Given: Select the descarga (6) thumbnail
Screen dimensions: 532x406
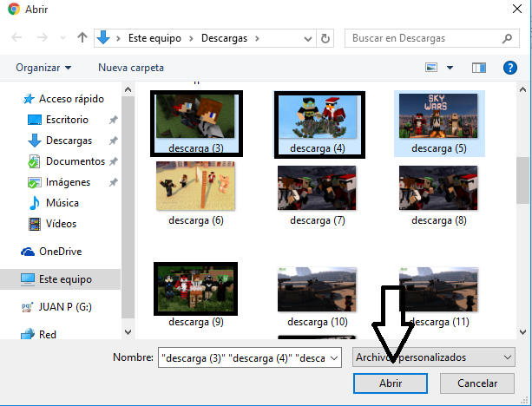Looking at the screenshot, I should (x=195, y=186).
